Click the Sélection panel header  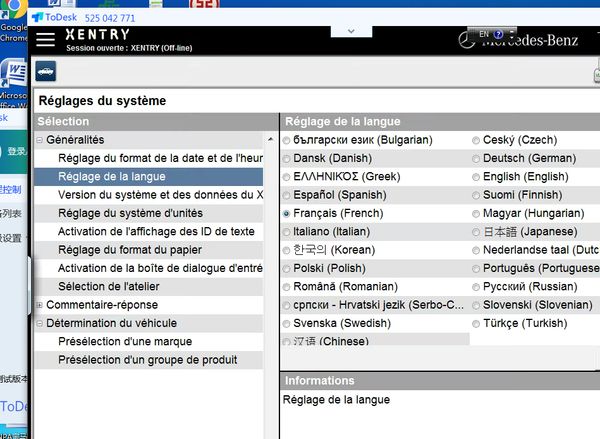pos(156,121)
